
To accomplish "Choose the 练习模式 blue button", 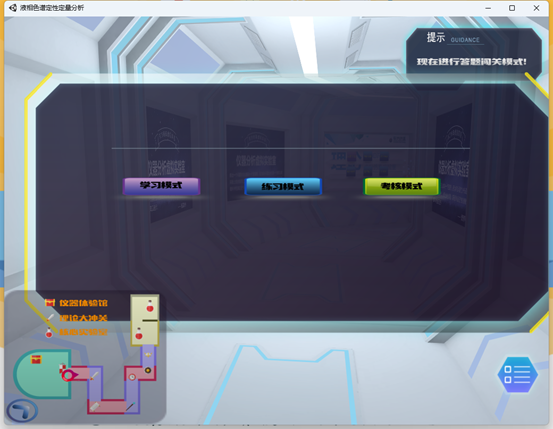I will (283, 186).
